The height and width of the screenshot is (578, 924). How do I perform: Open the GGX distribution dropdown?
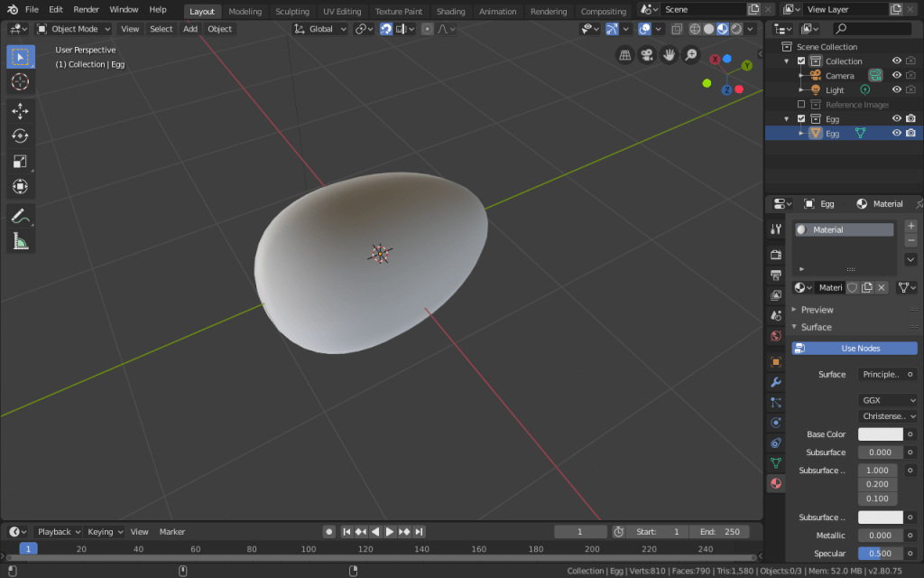(887, 399)
